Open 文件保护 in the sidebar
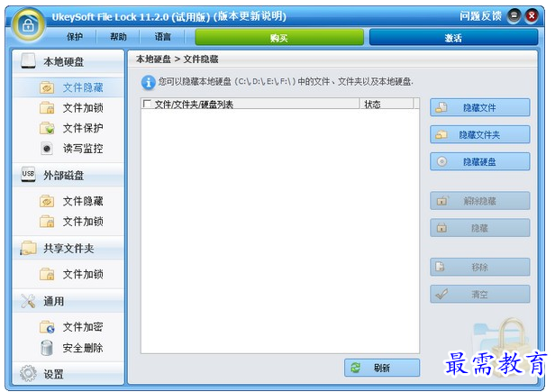This screenshot has width=555, height=392. 83,128
